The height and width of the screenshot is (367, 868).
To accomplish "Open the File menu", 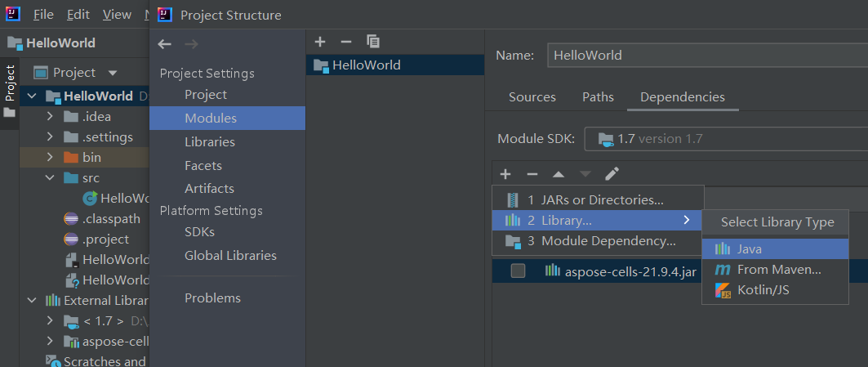I will tap(43, 15).
